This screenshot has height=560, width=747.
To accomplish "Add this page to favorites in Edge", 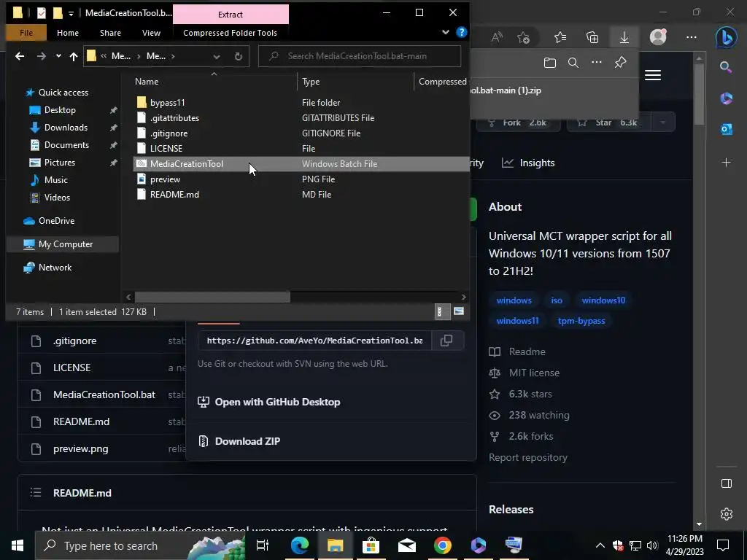I will (523, 37).
